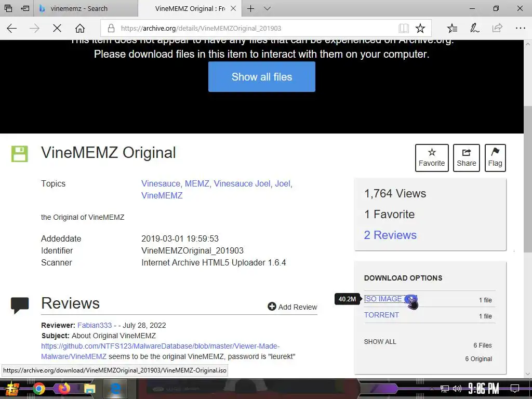The image size is (532, 399).
Task: Open the Action Center notifications
Action: point(515,389)
